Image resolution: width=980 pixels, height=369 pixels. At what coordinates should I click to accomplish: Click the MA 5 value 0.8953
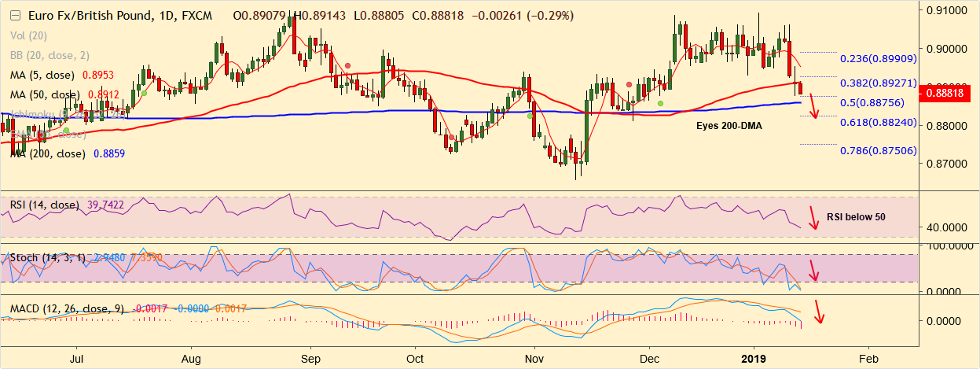point(97,75)
